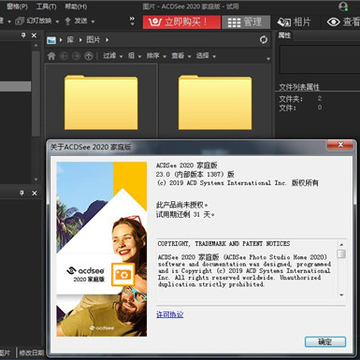Viewport: 360px width, 360px height.
Task: Click the copyright notices scrollbar down arrow
Action: tap(341, 295)
